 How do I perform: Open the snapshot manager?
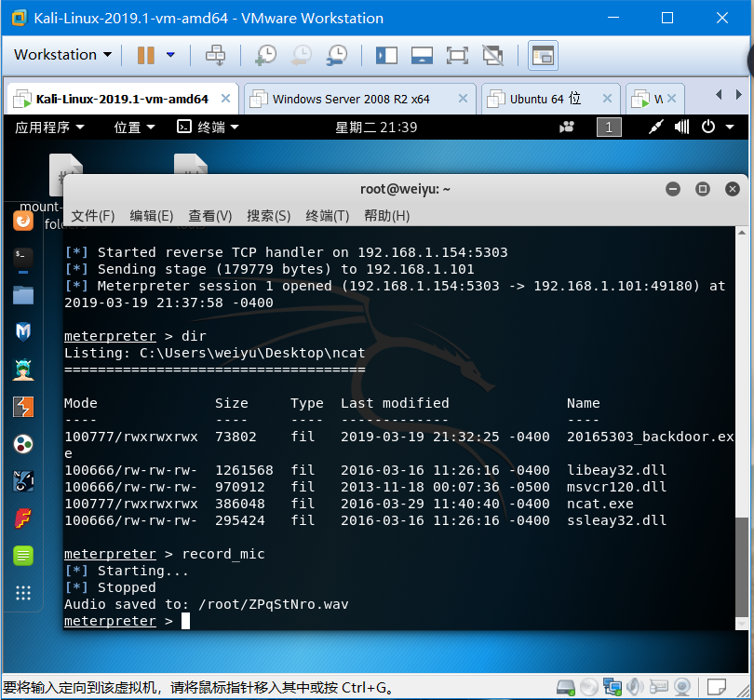(x=337, y=55)
